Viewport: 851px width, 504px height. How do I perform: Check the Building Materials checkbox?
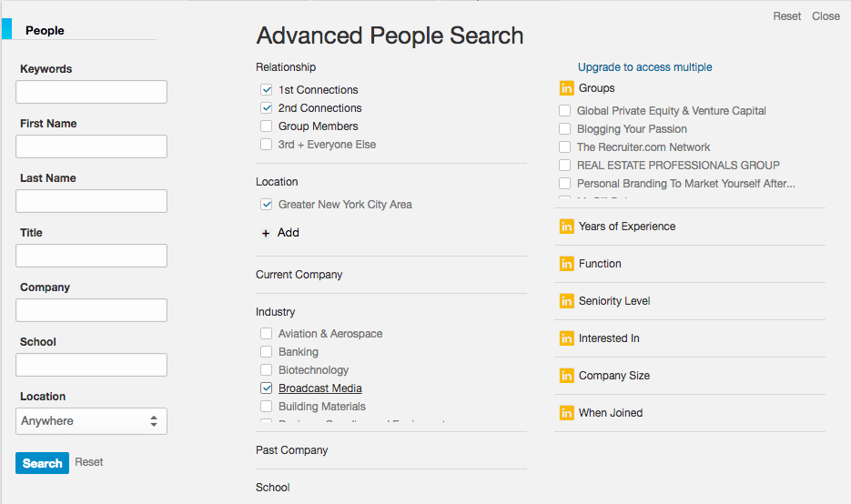(266, 407)
